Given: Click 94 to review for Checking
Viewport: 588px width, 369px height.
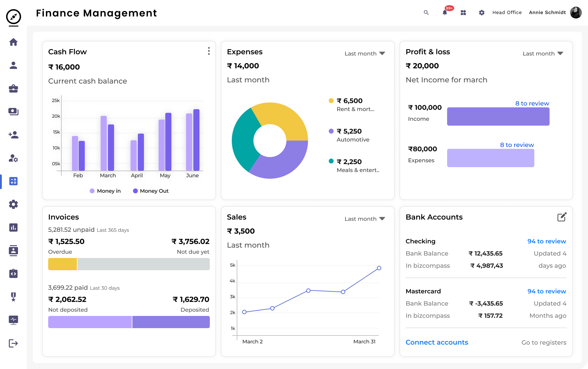Looking at the screenshot, I should click(547, 241).
